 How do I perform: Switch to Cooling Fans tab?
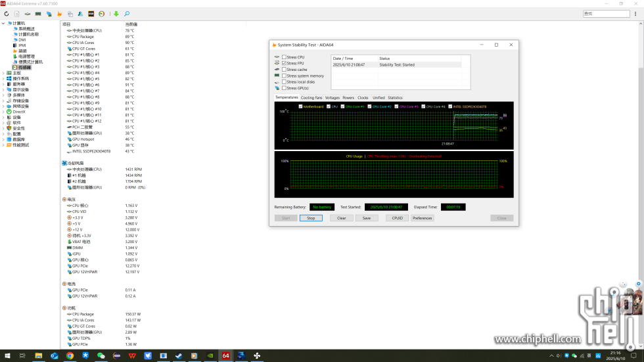click(x=311, y=98)
